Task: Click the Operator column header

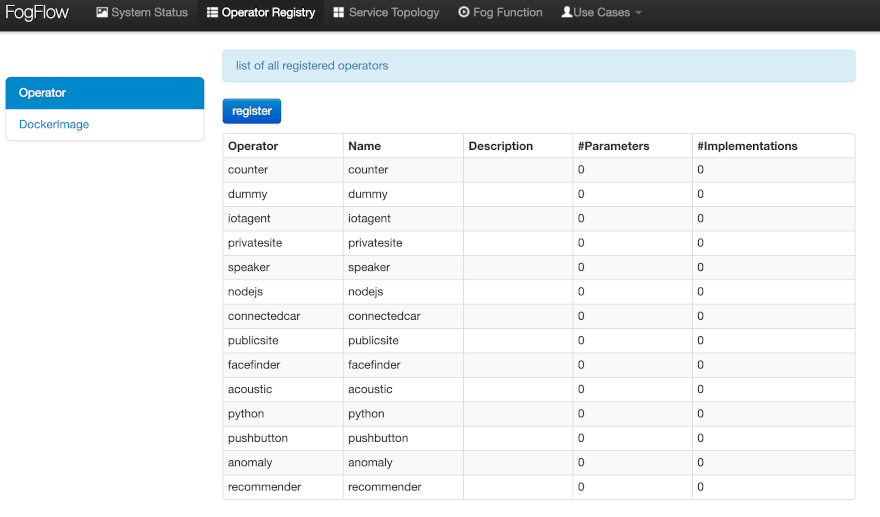Action: (253, 146)
